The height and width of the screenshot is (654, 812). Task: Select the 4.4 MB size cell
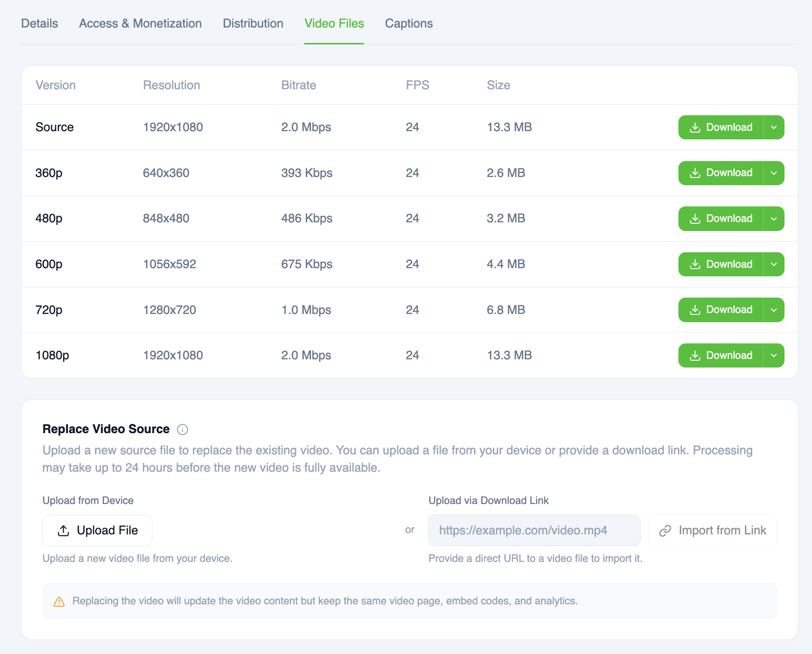click(x=506, y=264)
